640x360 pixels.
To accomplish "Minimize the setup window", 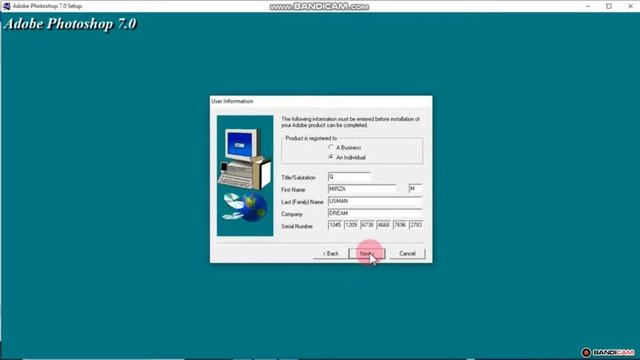I will pos(588,6).
